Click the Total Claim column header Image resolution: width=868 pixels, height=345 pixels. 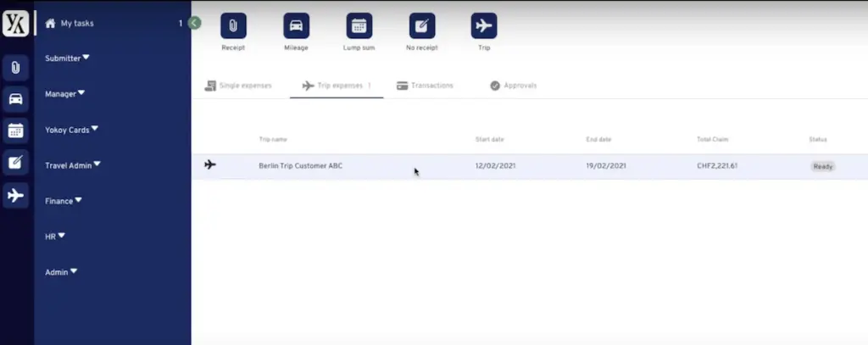coord(712,140)
